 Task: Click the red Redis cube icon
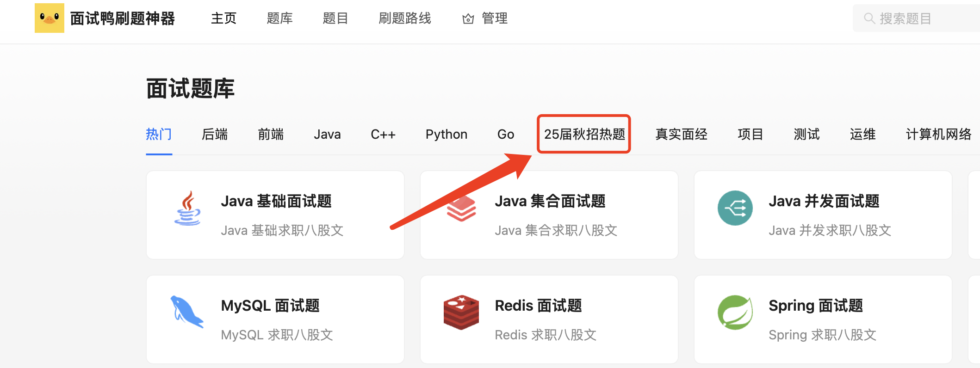(x=461, y=313)
